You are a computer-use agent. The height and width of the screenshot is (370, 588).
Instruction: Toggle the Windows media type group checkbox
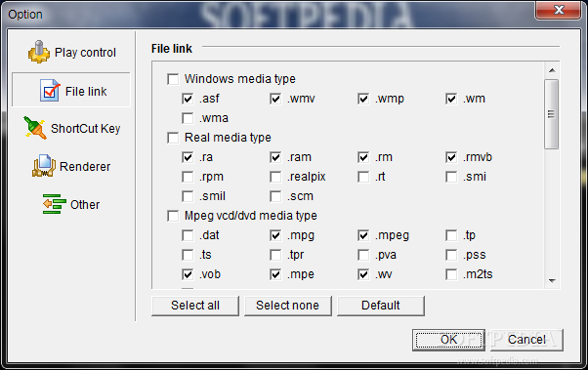click(x=173, y=79)
